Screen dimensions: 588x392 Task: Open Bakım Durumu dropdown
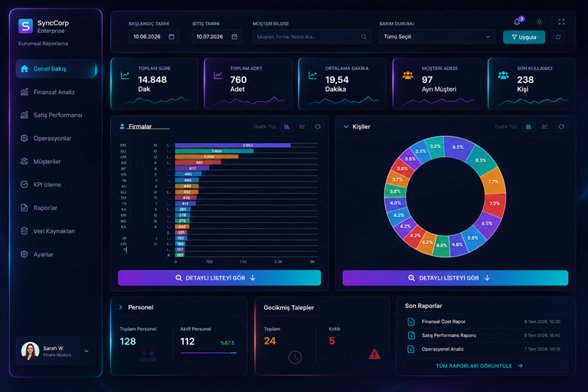(437, 37)
